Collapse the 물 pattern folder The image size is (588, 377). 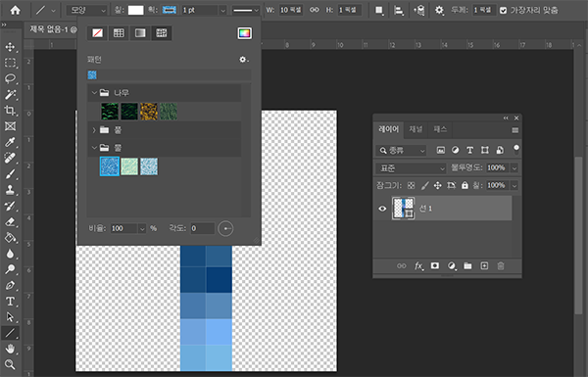(x=94, y=148)
